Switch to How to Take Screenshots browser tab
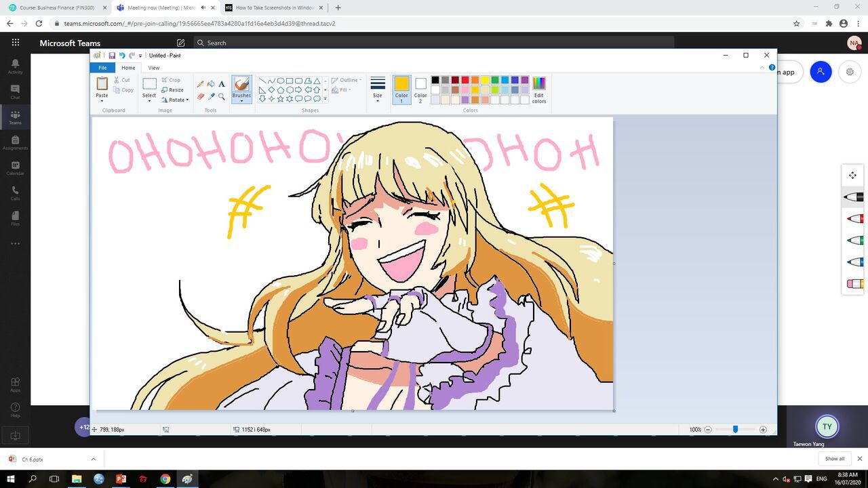Viewport: 868px width, 488px height. coord(275,7)
